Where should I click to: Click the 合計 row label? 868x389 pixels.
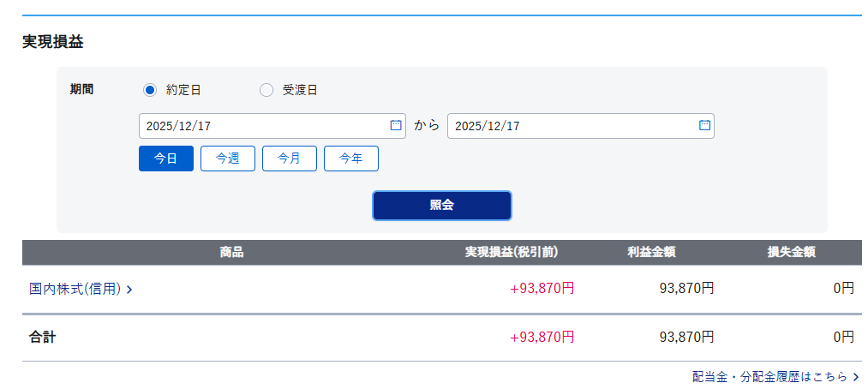(x=43, y=337)
